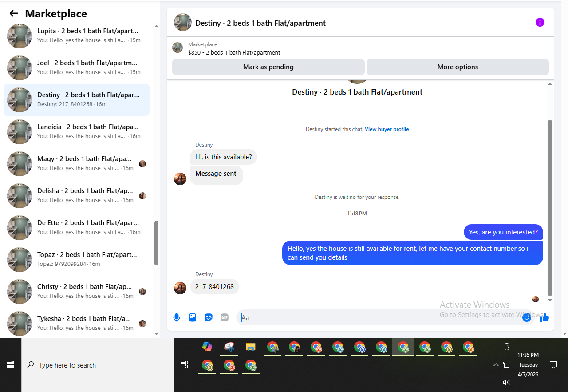This screenshot has width=568, height=392.
Task: Click "Destiny is waiting for your response." notice
Action: coord(357,197)
